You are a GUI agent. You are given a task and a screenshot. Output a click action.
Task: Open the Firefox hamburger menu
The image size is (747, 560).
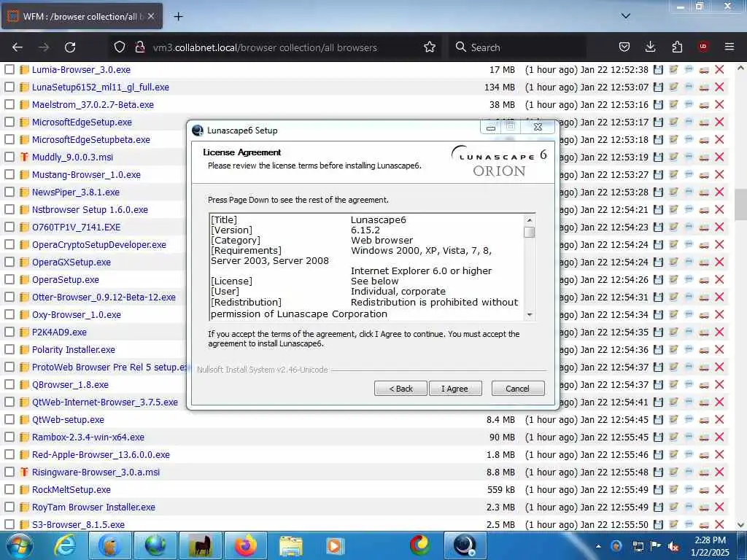click(x=729, y=47)
